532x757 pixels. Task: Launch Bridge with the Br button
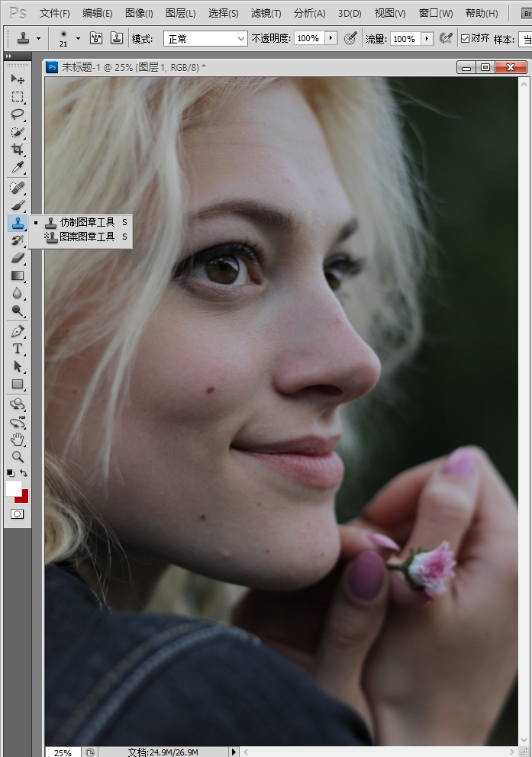click(x=526, y=13)
